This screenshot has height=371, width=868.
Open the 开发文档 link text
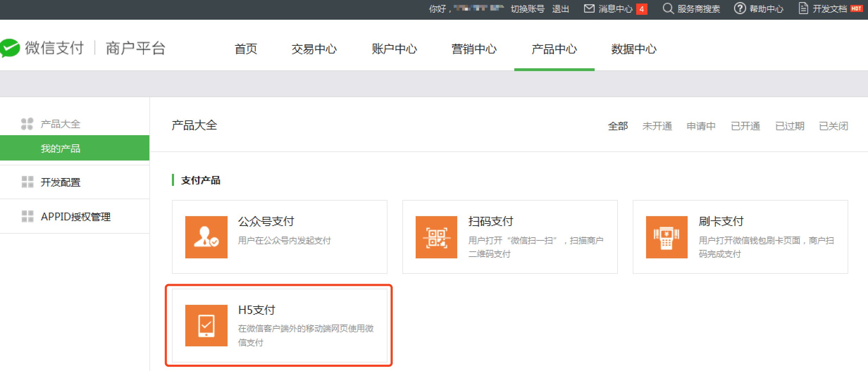(830, 9)
